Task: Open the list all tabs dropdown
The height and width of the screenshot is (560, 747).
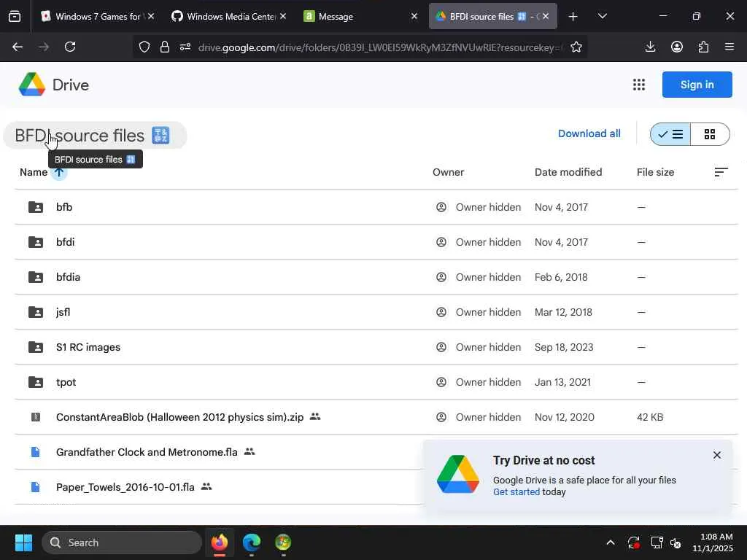Action: click(x=602, y=16)
